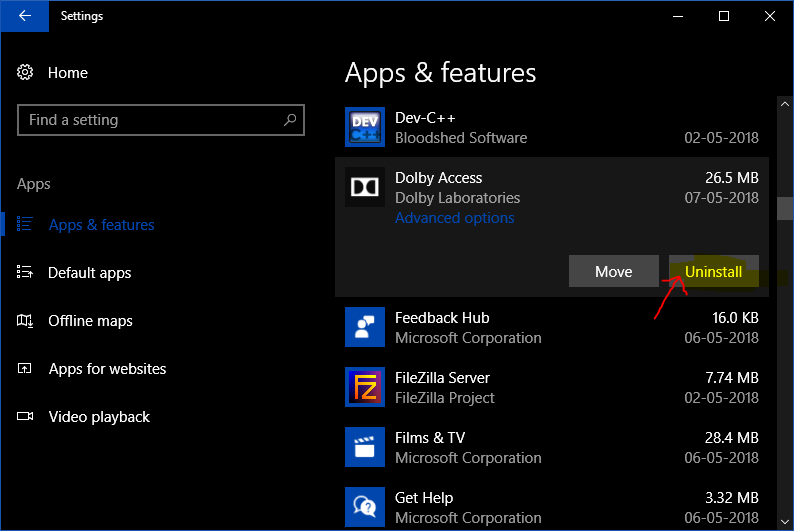
Task: Click the FileZilla Server app icon
Action: pyautogui.click(x=365, y=387)
